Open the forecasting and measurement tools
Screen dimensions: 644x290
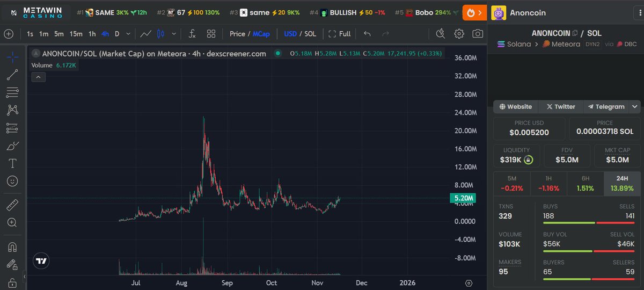12,128
